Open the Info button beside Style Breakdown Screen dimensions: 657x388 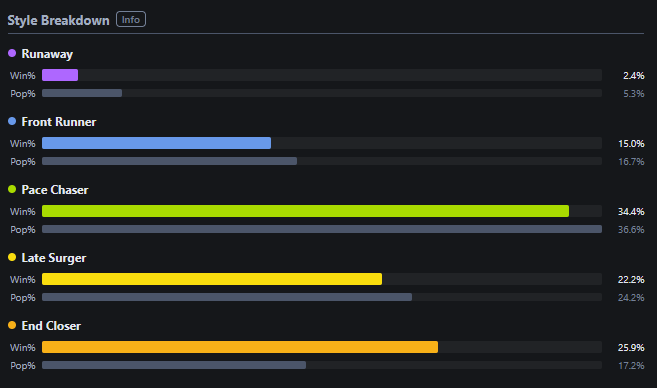[131, 19]
